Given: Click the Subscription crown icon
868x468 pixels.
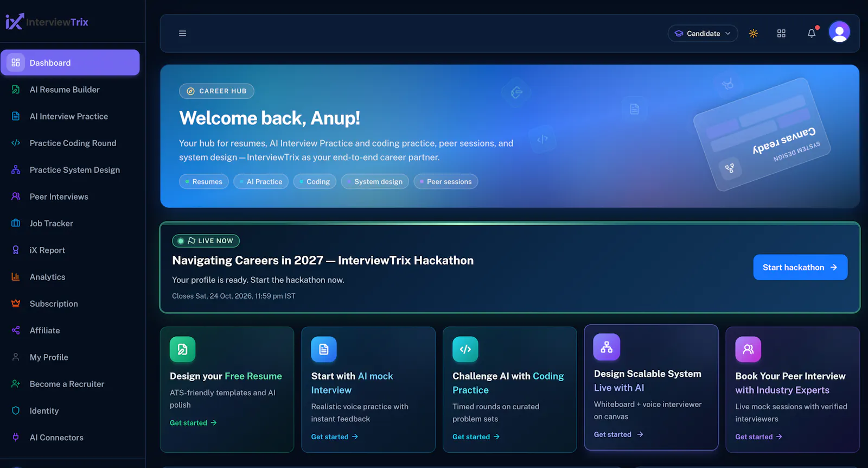Looking at the screenshot, I should point(16,303).
